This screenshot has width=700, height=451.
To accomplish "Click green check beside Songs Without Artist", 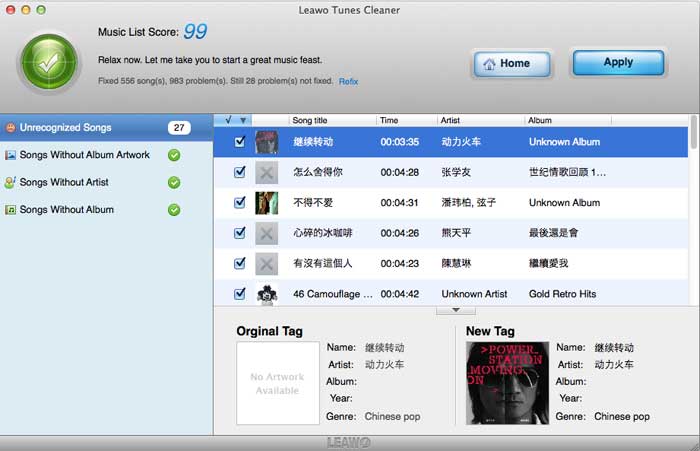I will (174, 182).
